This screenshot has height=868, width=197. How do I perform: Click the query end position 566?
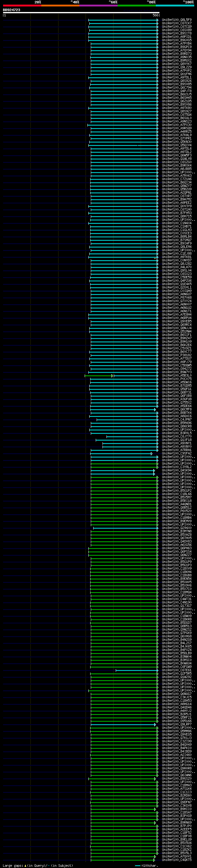coord(155,15)
